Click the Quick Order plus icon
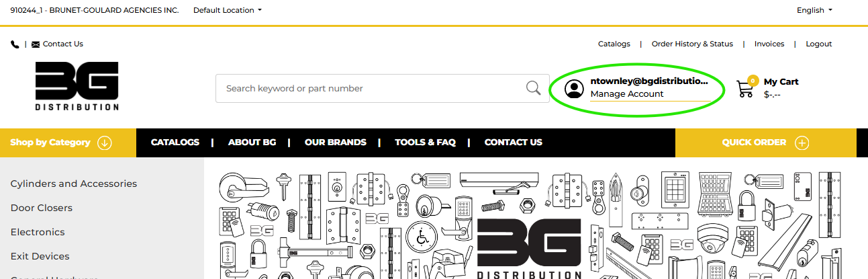868x279 pixels. tap(802, 143)
